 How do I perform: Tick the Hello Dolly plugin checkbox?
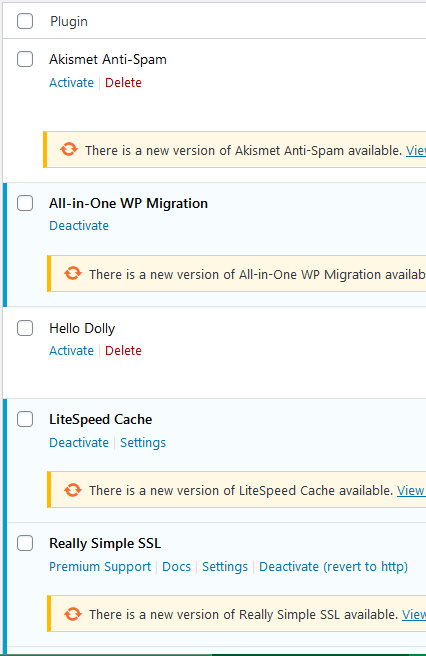[x=25, y=328]
